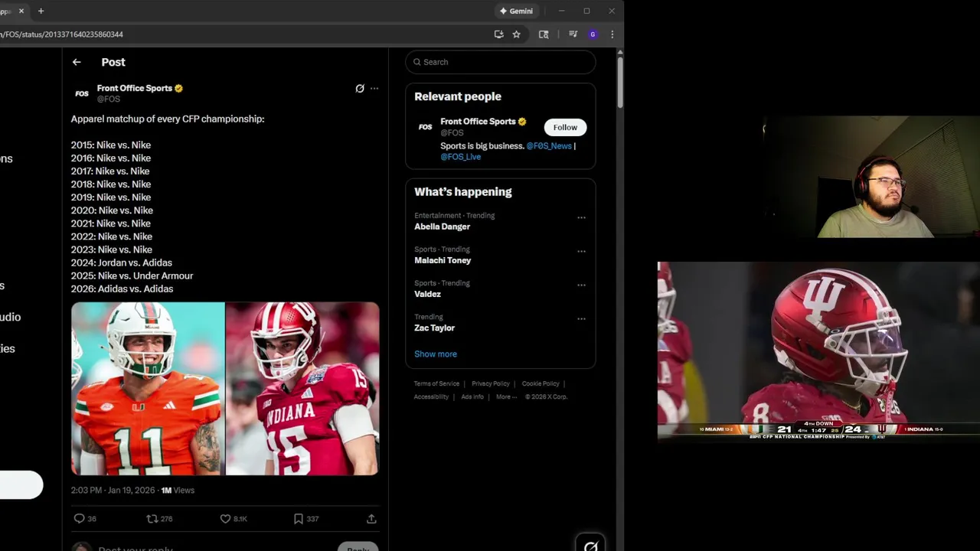This screenshot has height=551, width=980.
Task: Open Indiana player photo in post
Action: point(302,389)
